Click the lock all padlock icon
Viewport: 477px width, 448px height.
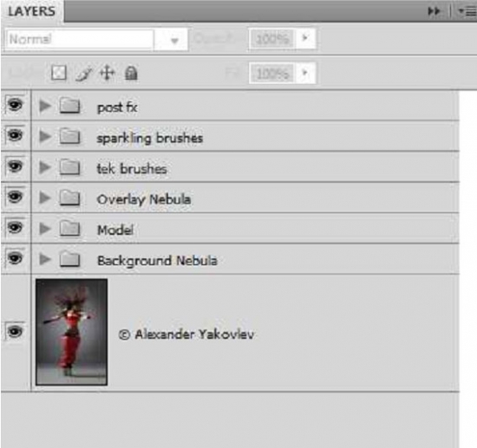click(x=131, y=74)
